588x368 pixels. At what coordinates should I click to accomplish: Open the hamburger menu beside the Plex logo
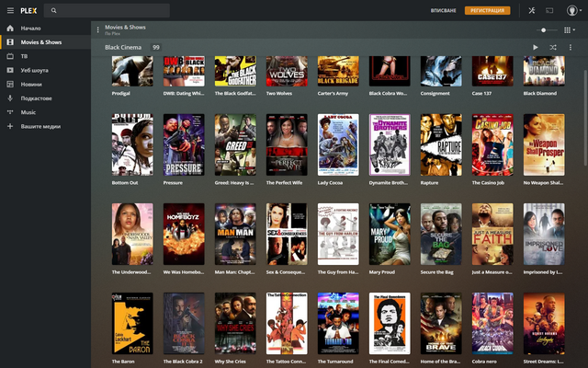[x=10, y=10]
